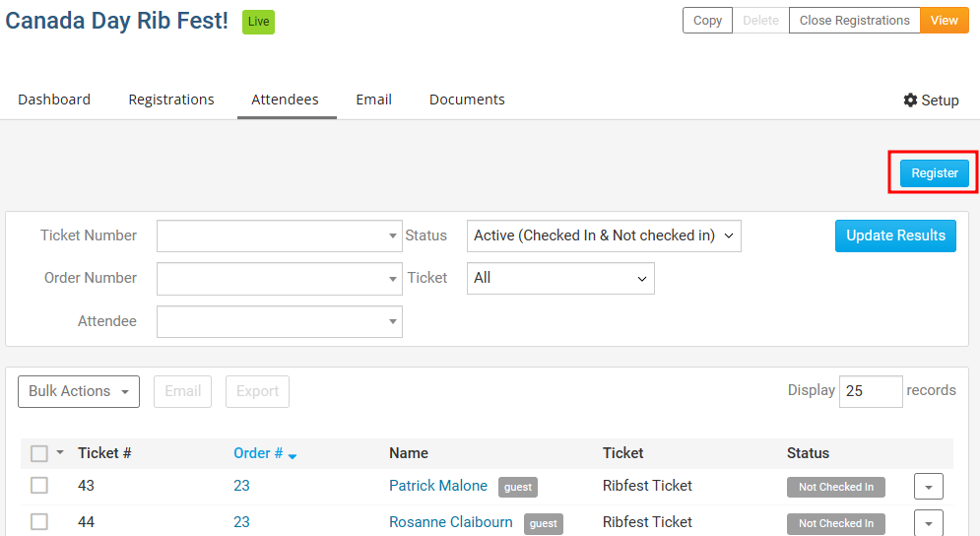Go to the Dashboard tab

(54, 100)
